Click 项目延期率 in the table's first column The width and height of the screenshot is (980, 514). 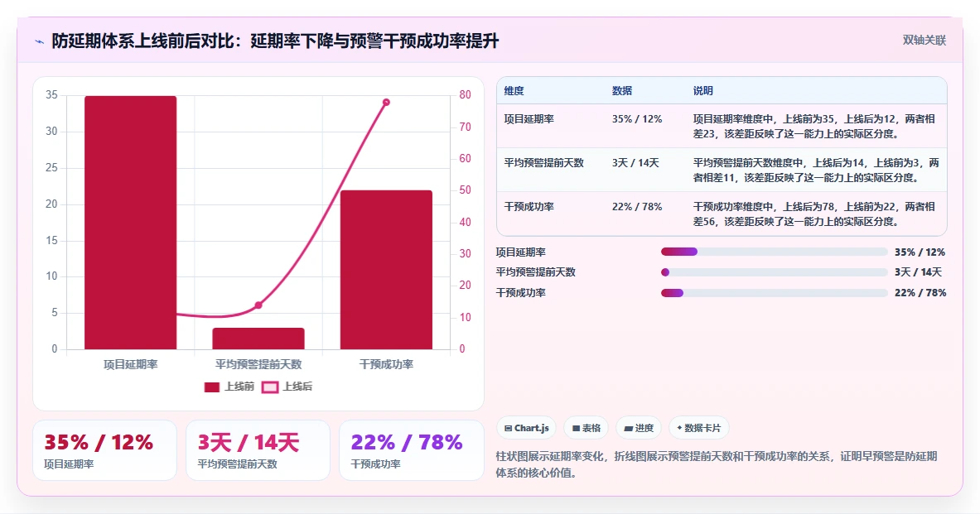(529, 118)
